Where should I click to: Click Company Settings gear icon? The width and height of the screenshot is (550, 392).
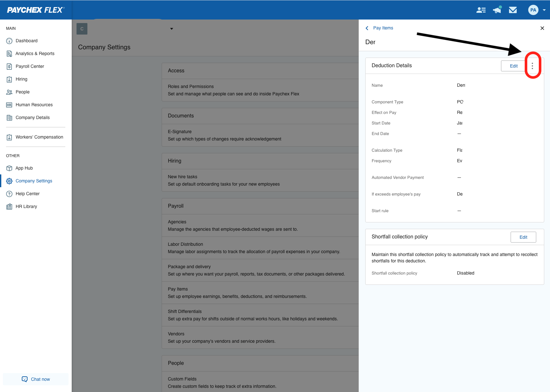(9, 181)
